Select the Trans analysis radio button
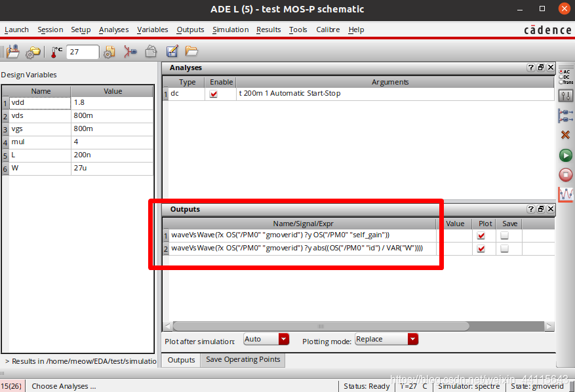Viewport: 575px width, 392px height. (x=561, y=82)
